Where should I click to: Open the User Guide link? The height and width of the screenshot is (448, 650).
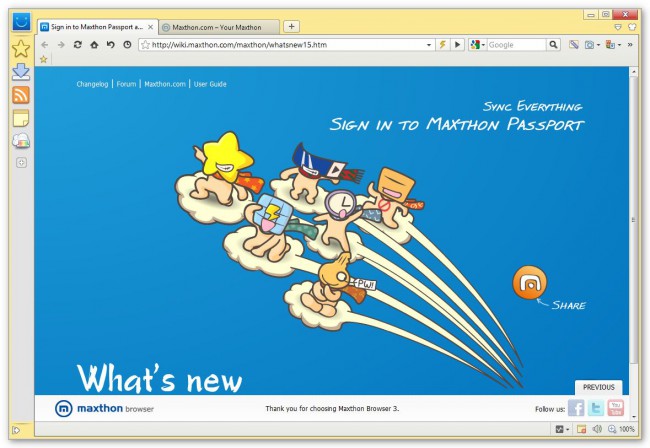pos(210,84)
